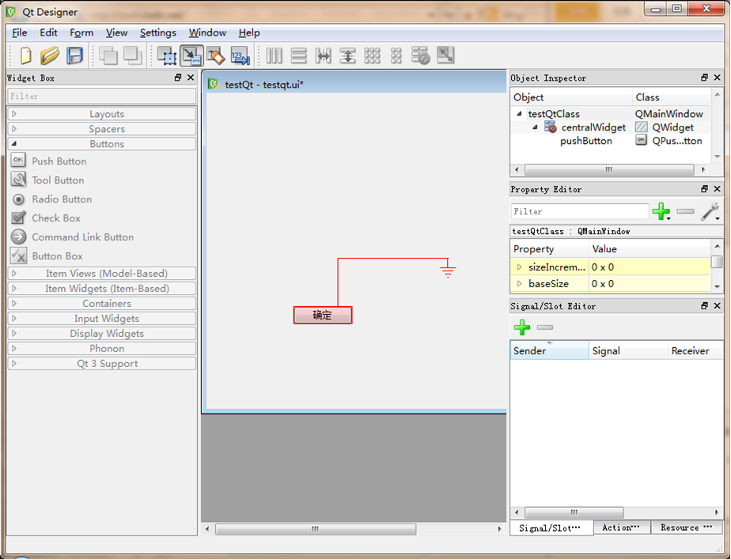Select the Edit Tab Order tool icon
This screenshot has width=731, height=560.
(x=240, y=55)
